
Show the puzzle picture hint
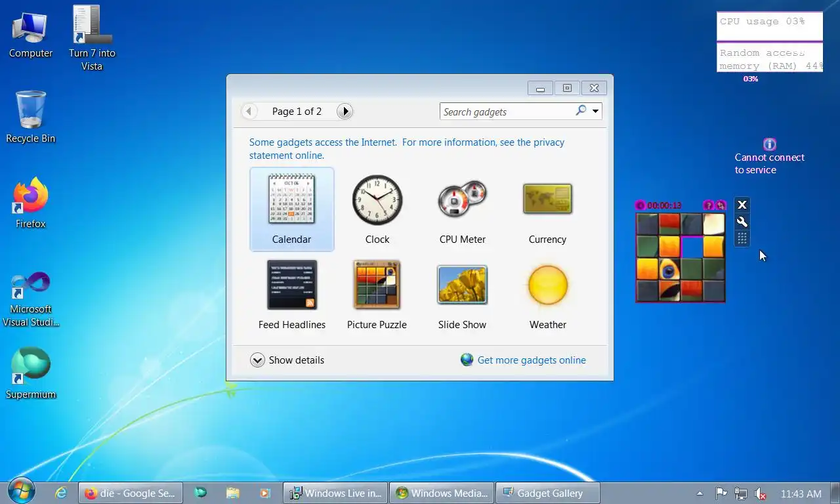[708, 205]
